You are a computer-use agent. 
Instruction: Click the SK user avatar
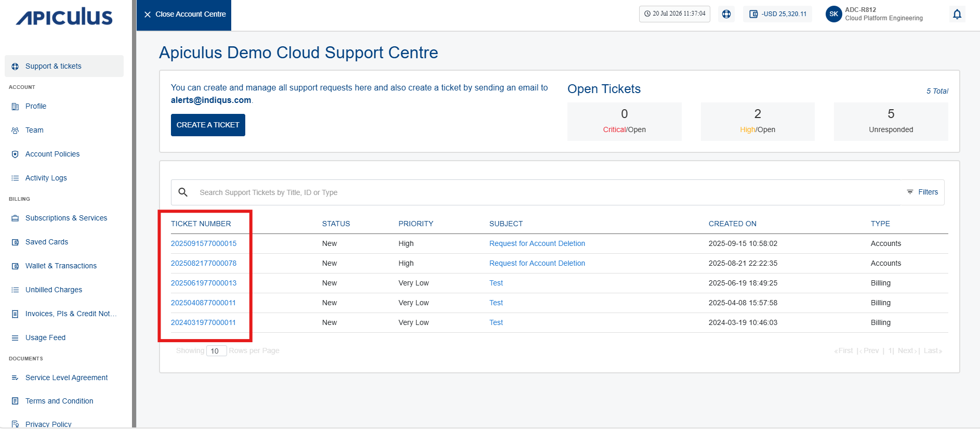point(834,14)
